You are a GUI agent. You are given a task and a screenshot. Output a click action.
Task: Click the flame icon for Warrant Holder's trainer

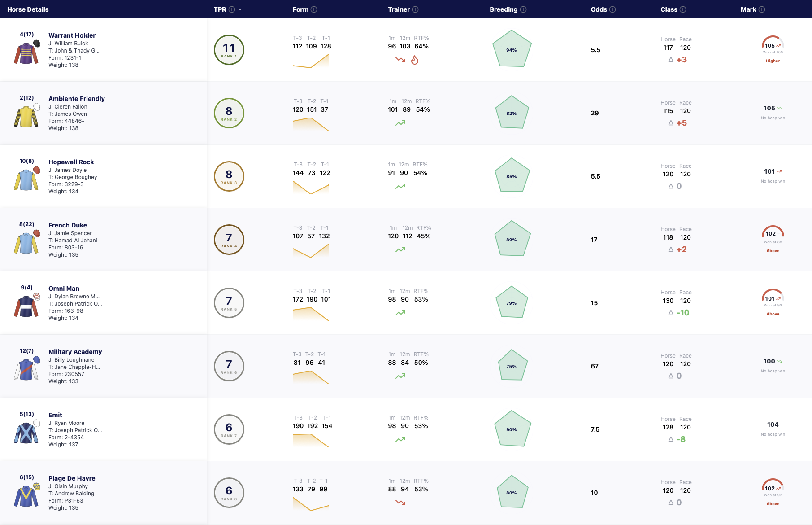415,60
